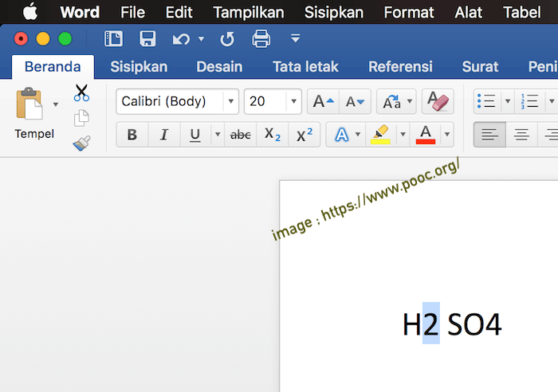This screenshot has height=392, width=558.
Task: Customize the quick access toolbar
Action: 296,38
